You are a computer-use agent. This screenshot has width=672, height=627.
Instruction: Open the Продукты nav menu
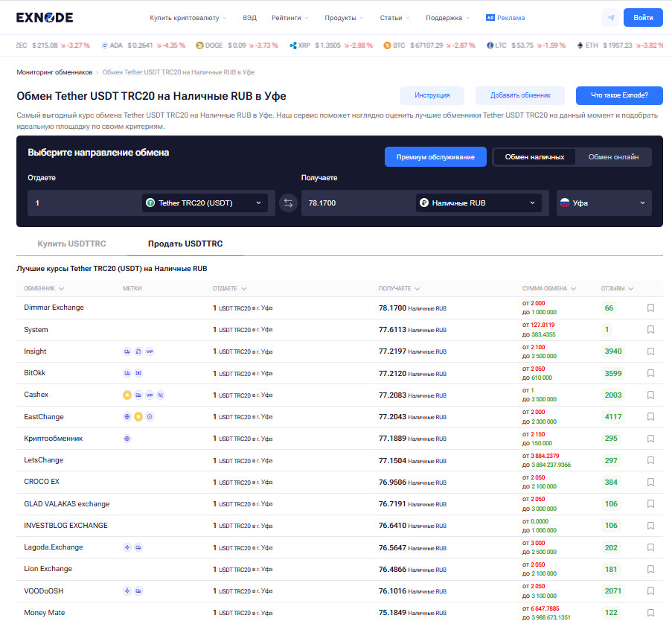click(344, 18)
